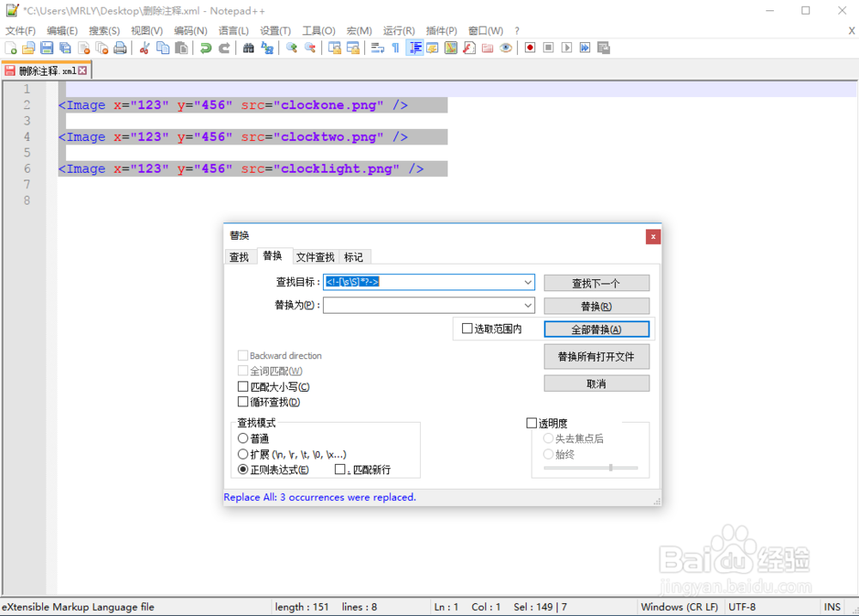
Task: Zoom In using the magnifier icon
Action: (290, 48)
